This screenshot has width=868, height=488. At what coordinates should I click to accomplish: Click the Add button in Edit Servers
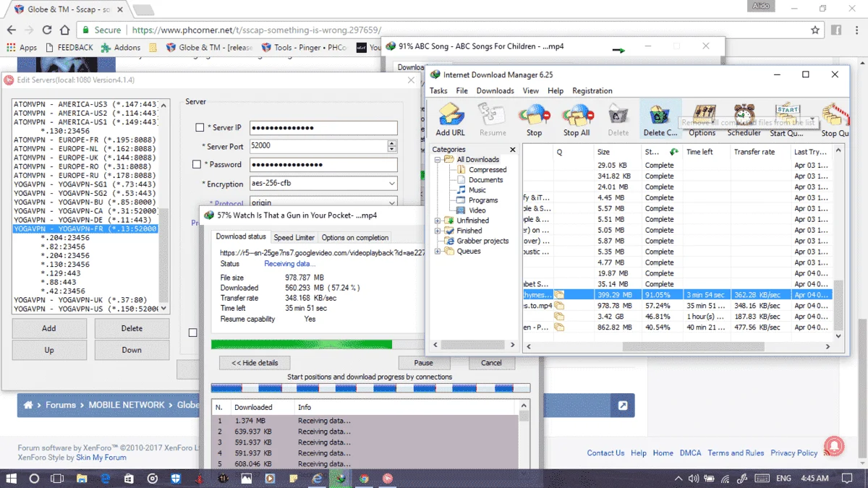coord(48,328)
